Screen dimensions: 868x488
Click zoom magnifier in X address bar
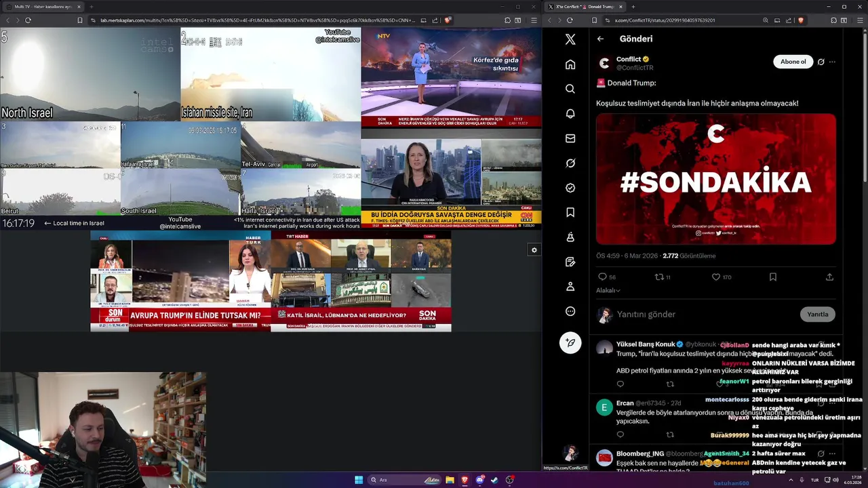[x=765, y=20]
